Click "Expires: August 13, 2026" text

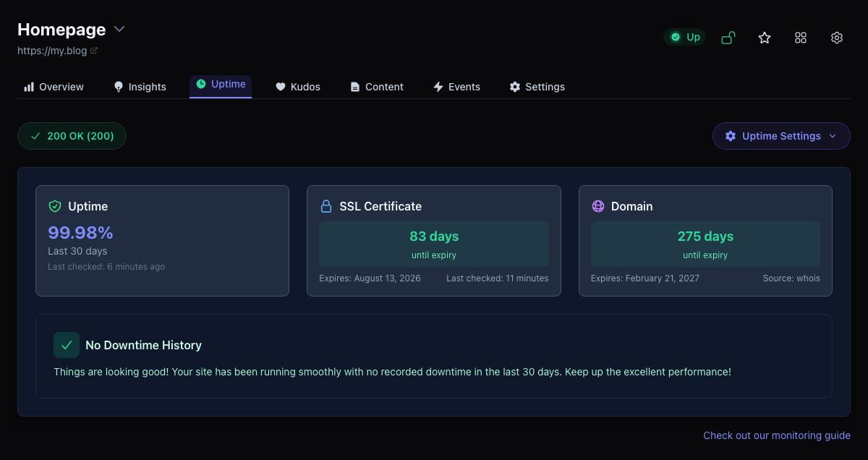coord(370,278)
